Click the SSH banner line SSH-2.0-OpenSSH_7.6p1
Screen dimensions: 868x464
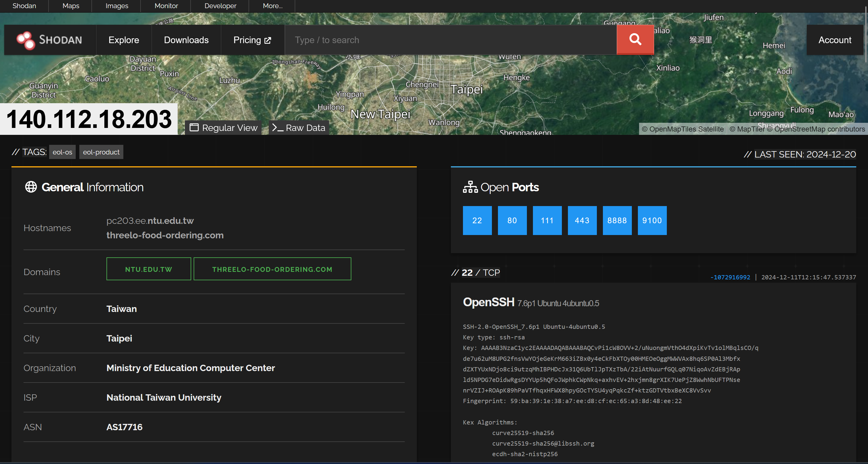[534, 327]
